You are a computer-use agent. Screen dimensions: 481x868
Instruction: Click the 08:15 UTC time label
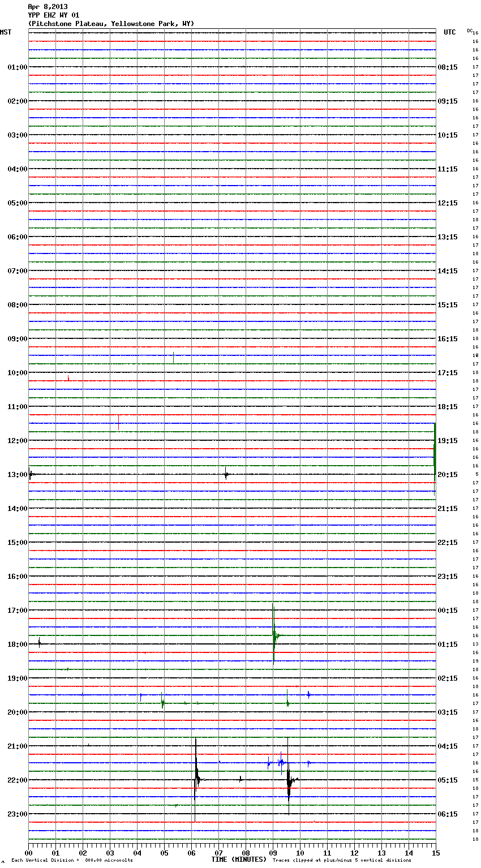tap(448, 67)
